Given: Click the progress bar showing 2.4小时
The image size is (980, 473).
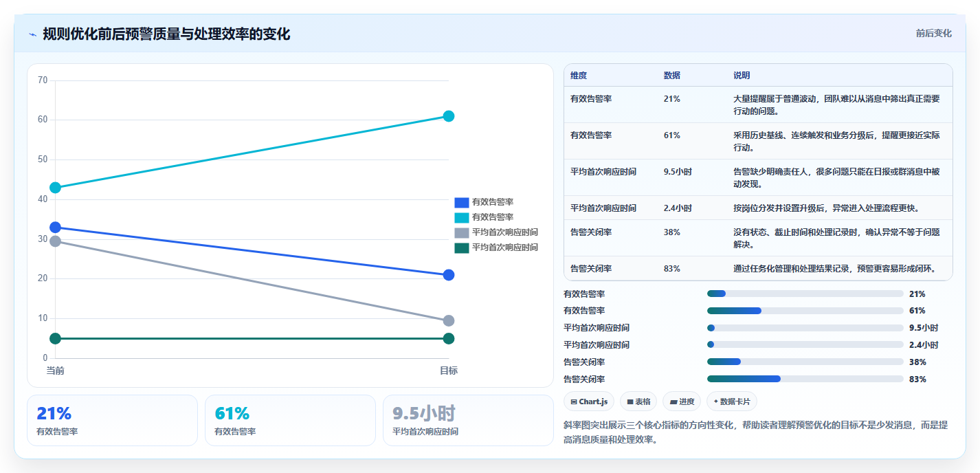Looking at the screenshot, I should coord(805,344).
